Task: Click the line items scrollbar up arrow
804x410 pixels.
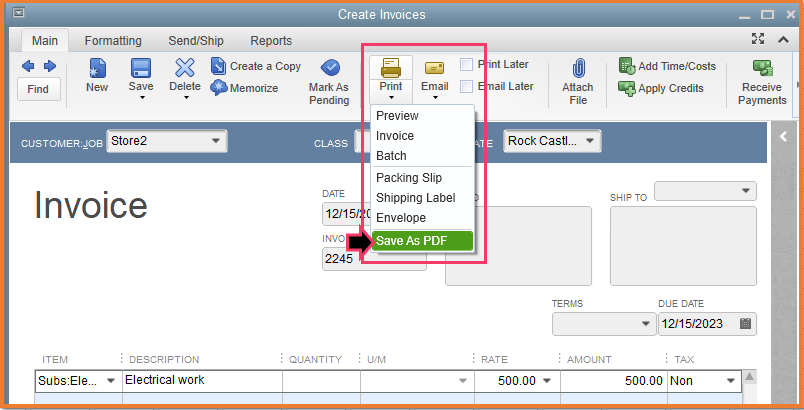Action: (750, 377)
